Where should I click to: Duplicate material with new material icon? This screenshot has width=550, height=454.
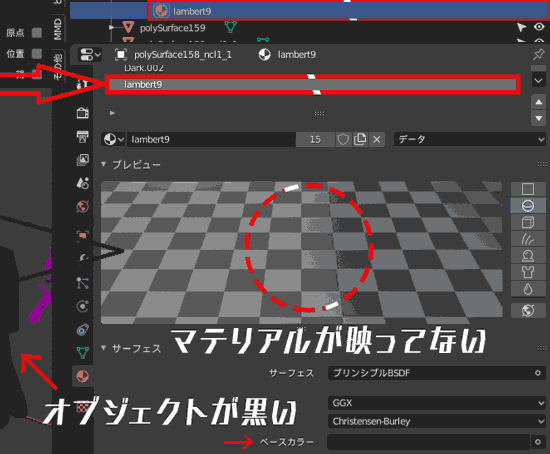(360, 139)
